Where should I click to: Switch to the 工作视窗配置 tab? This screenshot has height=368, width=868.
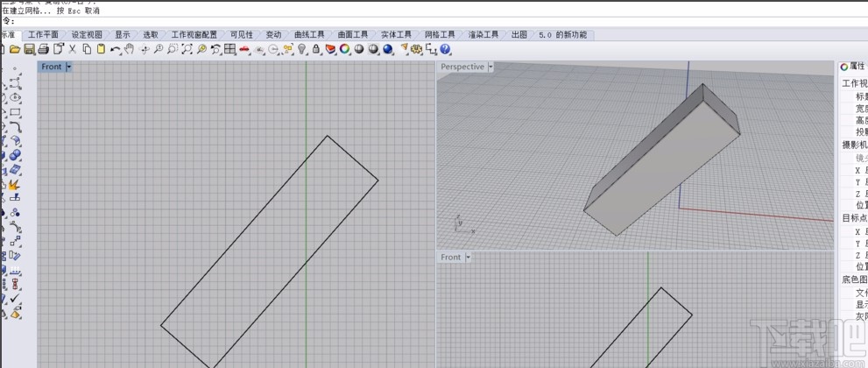point(194,35)
